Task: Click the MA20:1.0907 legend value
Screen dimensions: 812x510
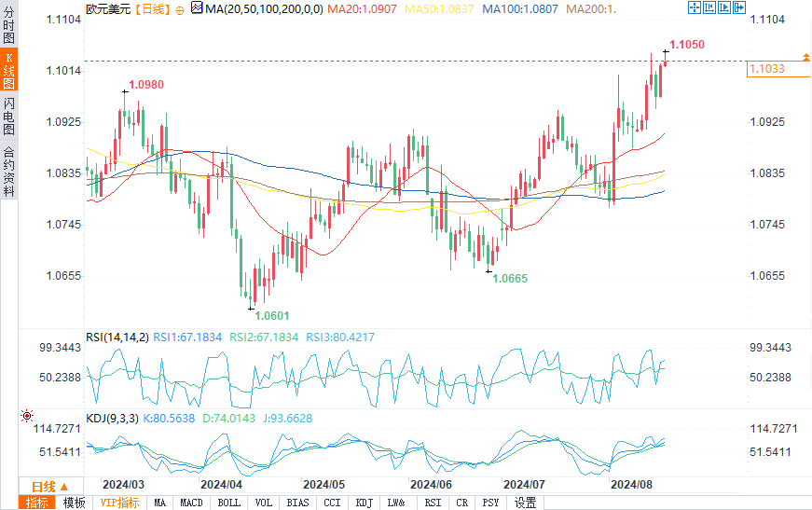Action: (362, 8)
